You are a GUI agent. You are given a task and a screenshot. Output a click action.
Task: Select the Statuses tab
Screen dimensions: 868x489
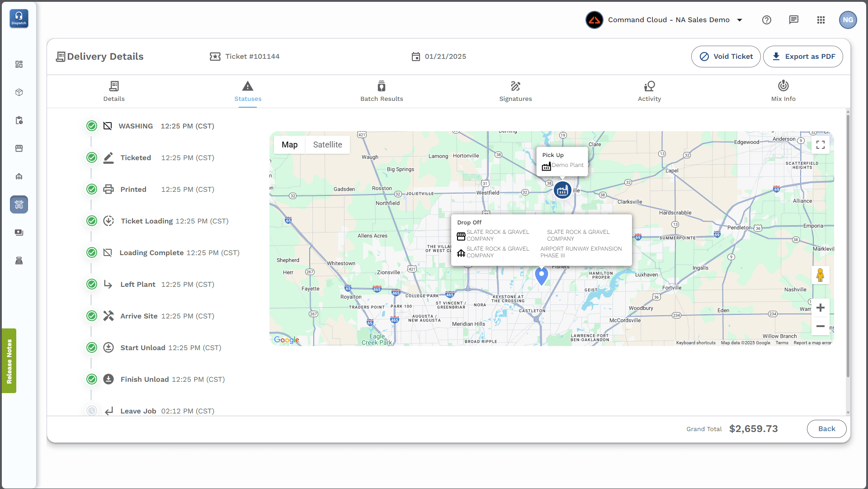pos(248,91)
